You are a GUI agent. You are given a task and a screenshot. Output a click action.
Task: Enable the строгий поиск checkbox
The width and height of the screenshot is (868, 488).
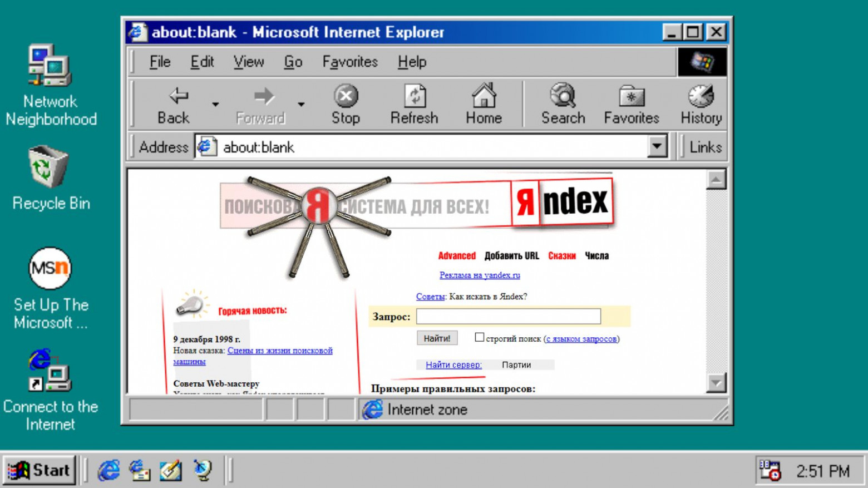coord(479,337)
